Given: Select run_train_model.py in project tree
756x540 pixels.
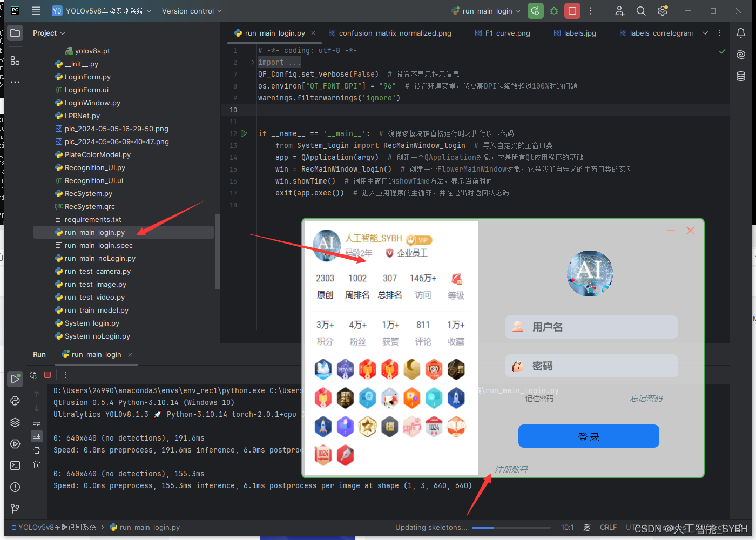Looking at the screenshot, I should pos(97,310).
